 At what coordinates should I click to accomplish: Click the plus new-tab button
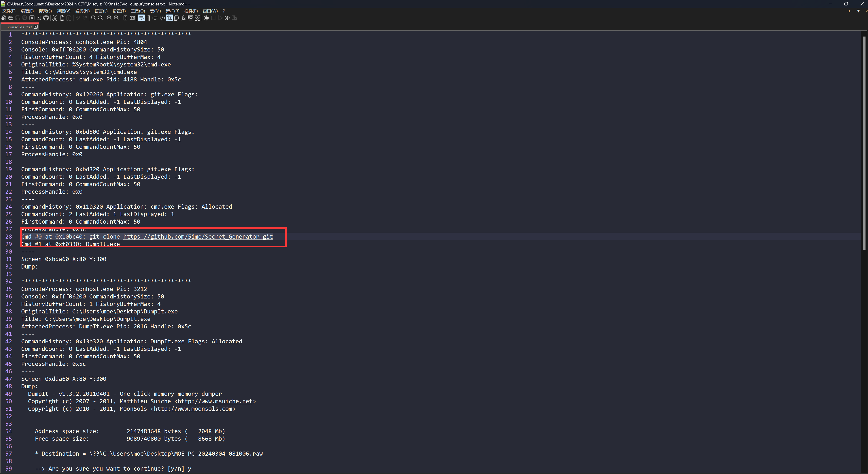coord(849,11)
